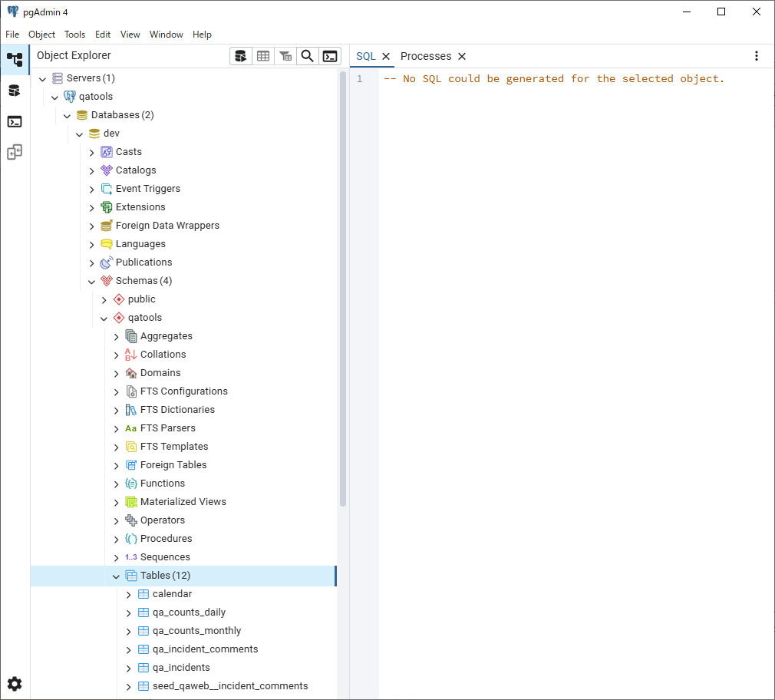Click the View Data table icon
Screen dimensions: 775x700
[263, 56]
